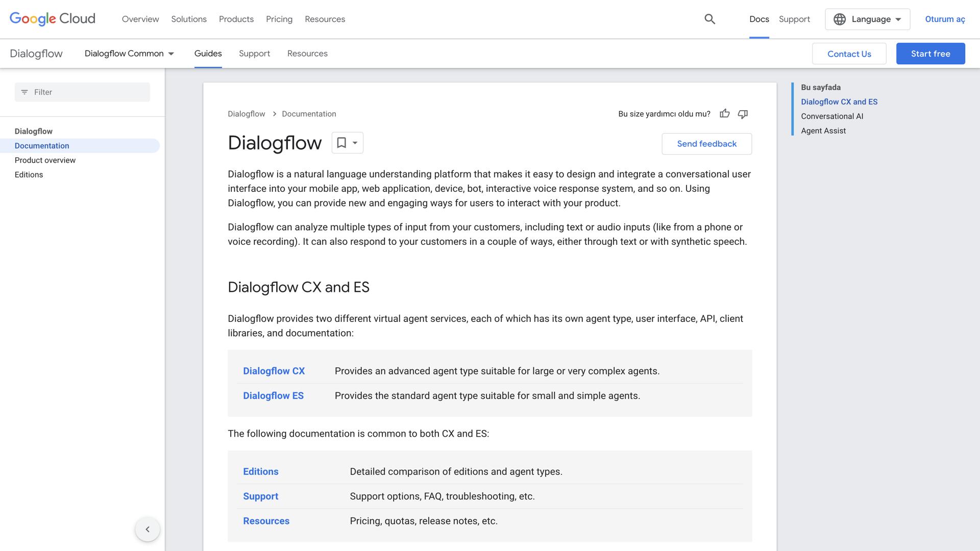Jump to Conversational AI via the page outline
The width and height of the screenshot is (980, 551).
tap(831, 116)
